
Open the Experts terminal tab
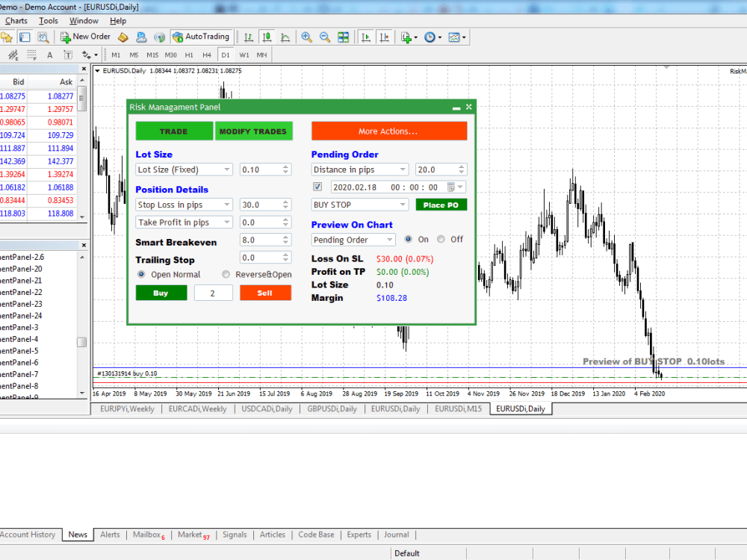coord(359,535)
